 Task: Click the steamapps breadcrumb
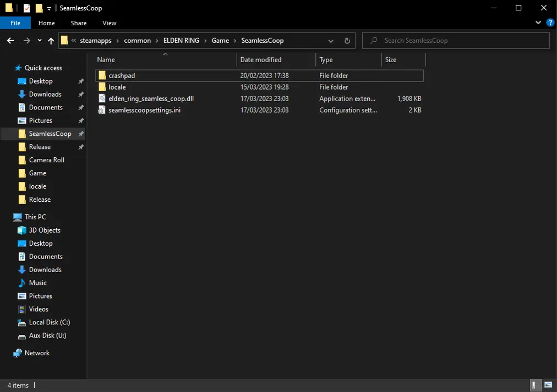[96, 41]
